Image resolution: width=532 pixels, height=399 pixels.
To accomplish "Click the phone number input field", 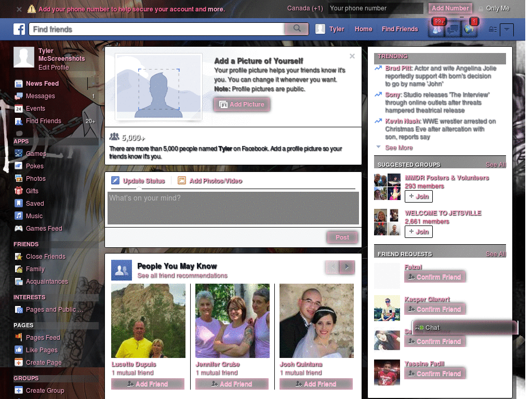I will point(376,8).
